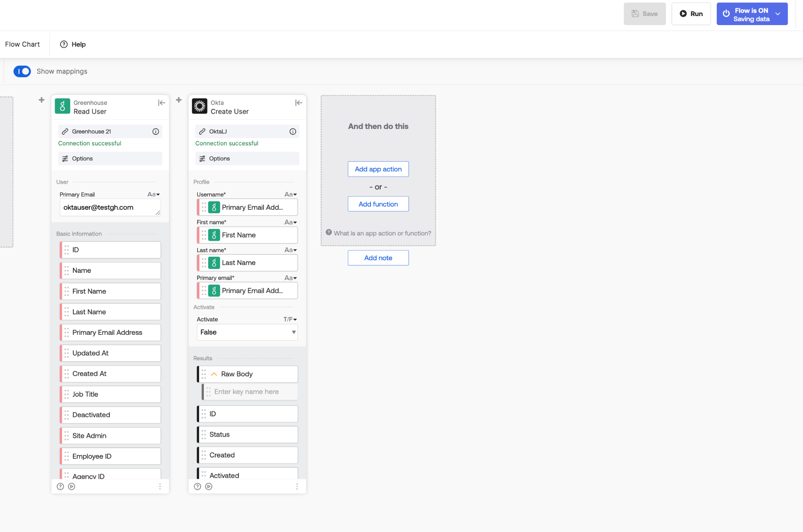Open help on the Okta card footer
Viewport: 803px width, 532px height.
point(198,487)
